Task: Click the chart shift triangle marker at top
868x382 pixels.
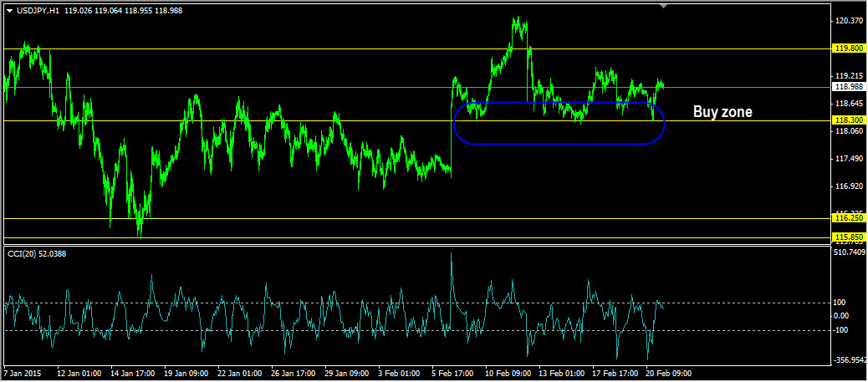Action: (664, 6)
